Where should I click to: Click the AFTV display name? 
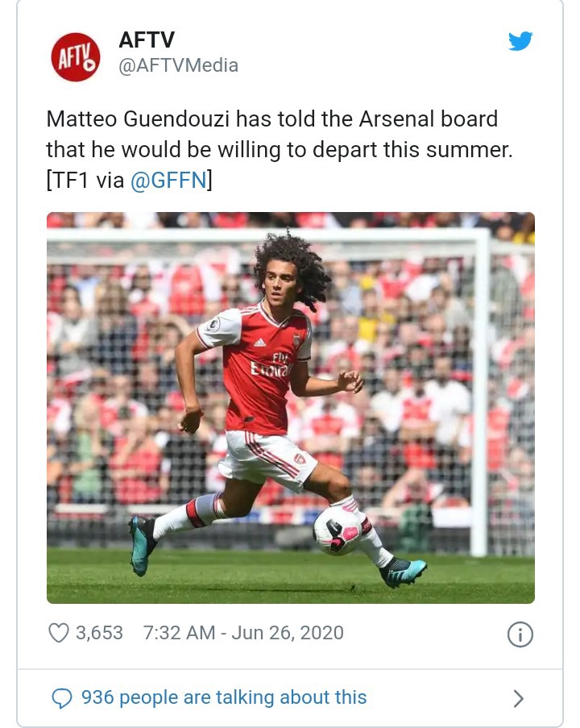[x=147, y=40]
